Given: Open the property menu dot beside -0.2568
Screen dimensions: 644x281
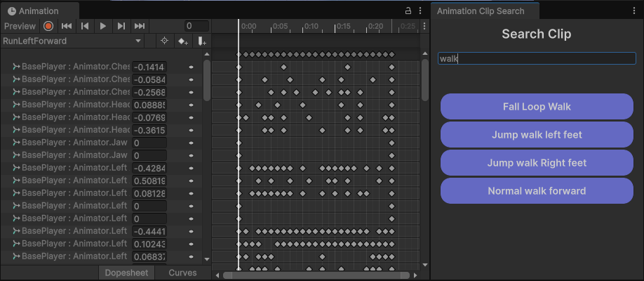Looking at the screenshot, I should 191,92.
